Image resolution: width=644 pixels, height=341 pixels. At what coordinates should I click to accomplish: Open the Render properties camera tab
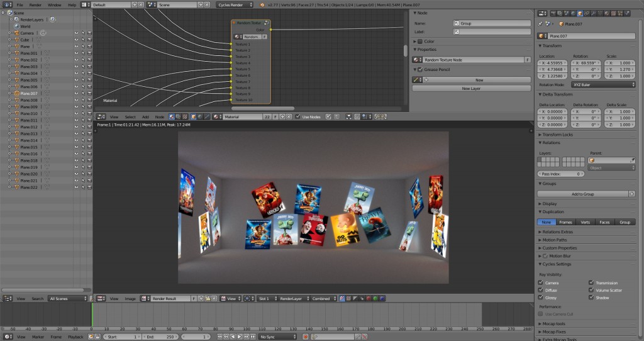point(553,14)
